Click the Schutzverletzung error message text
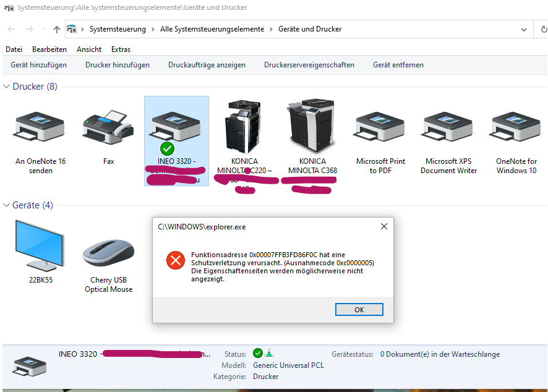 tap(283, 267)
